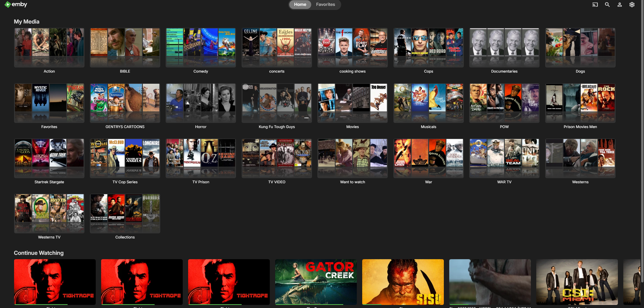Resume the Gator Creek movie
Screen dimensions: 644x308
316,281
